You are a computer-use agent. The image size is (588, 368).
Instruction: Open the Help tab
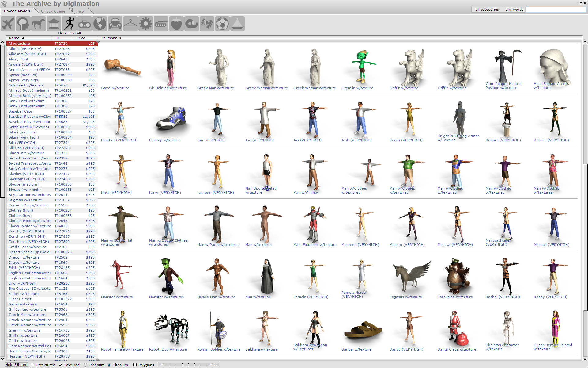click(x=80, y=11)
